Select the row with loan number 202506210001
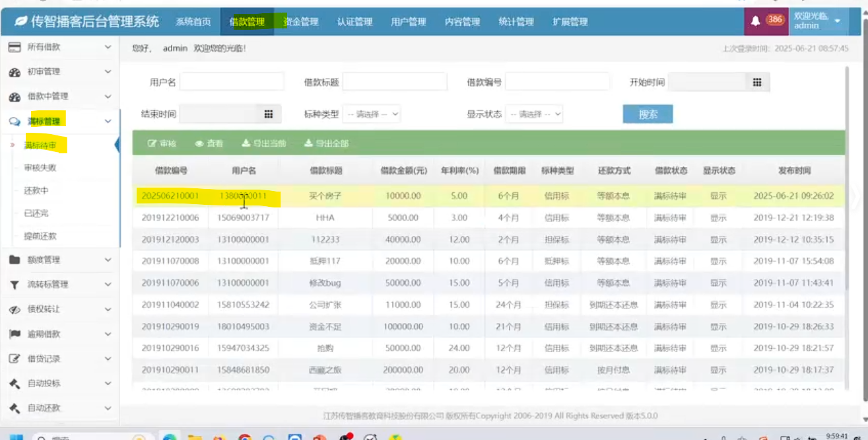Image resolution: width=868 pixels, height=440 pixels. coord(489,196)
